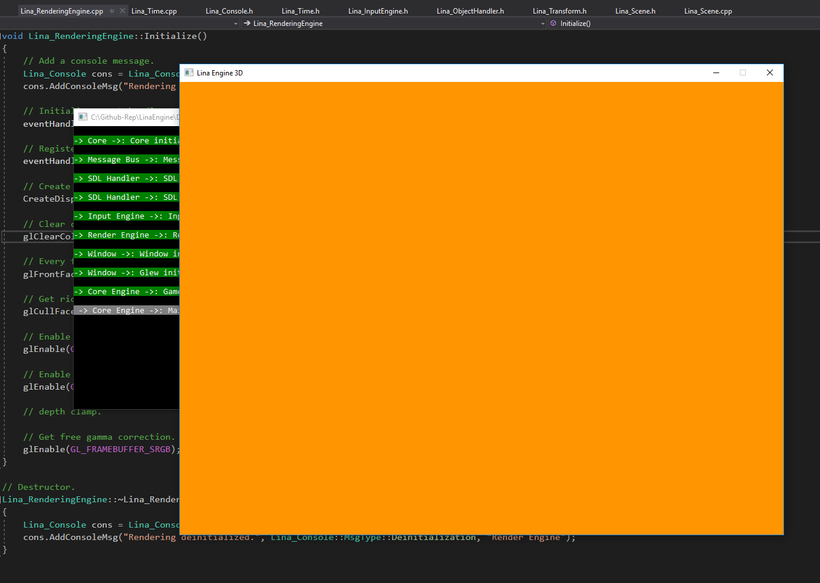
Task: Select the Message Bus console message
Action: coord(127,159)
